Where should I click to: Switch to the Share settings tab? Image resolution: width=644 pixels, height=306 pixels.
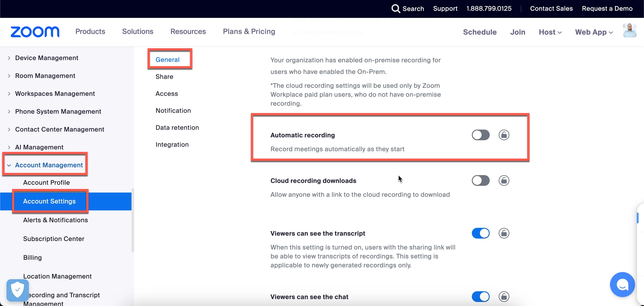164,77
